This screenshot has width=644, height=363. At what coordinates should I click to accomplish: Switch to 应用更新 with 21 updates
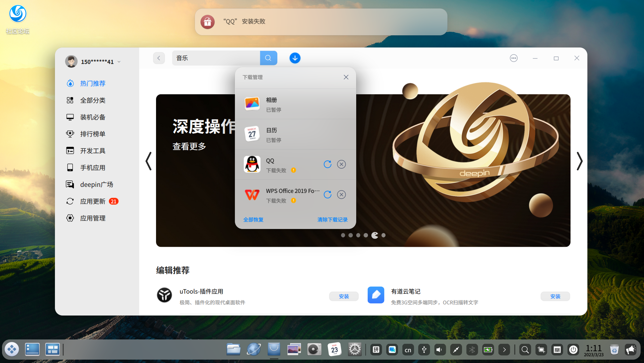(93, 201)
